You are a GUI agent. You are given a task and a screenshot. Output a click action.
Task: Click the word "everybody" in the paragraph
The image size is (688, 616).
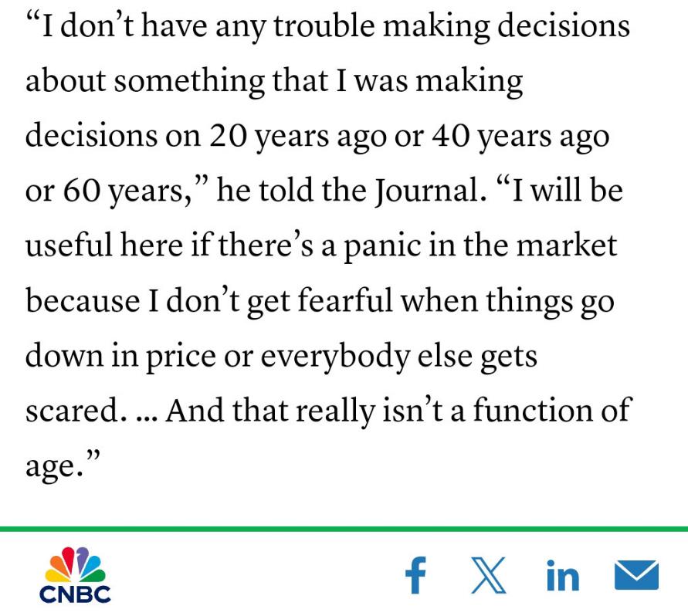[x=335, y=357]
